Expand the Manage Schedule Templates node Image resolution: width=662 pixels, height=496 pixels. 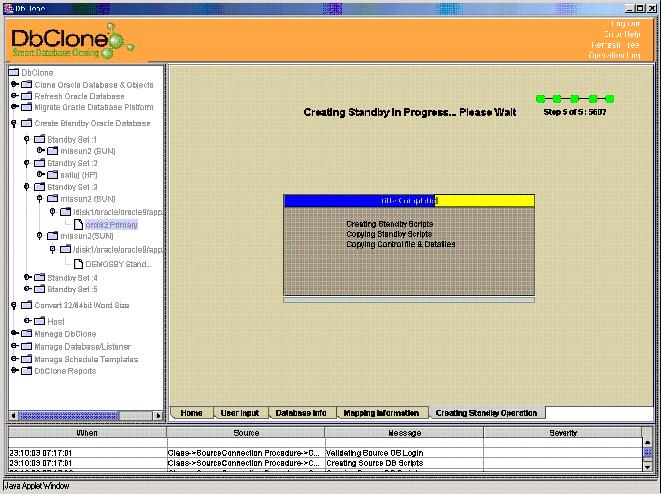[14, 359]
